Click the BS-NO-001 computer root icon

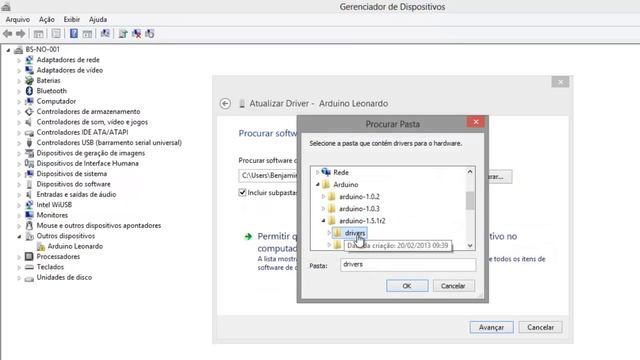click(18, 49)
